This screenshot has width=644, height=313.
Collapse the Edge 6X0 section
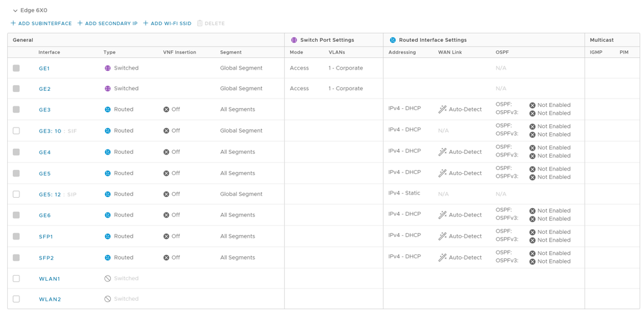(15, 11)
